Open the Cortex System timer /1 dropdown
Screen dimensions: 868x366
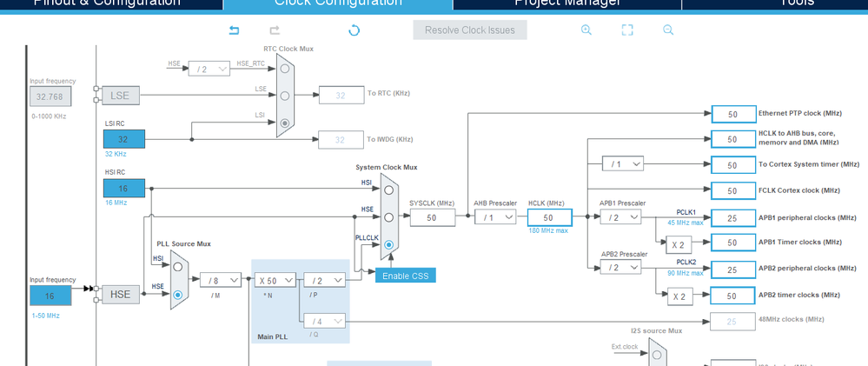point(623,164)
